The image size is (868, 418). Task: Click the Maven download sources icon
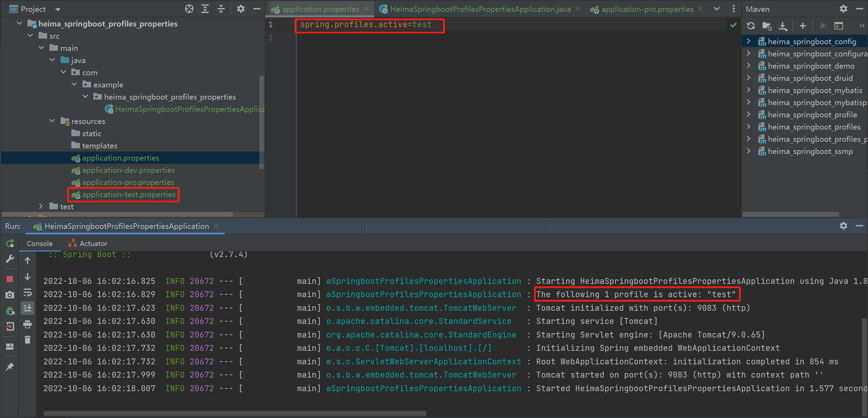(783, 26)
